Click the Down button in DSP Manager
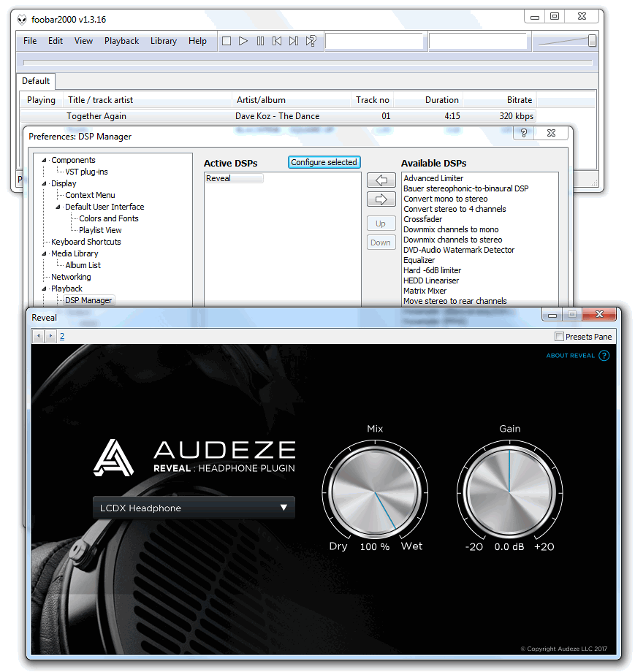The width and height of the screenshot is (635, 672). [x=381, y=243]
